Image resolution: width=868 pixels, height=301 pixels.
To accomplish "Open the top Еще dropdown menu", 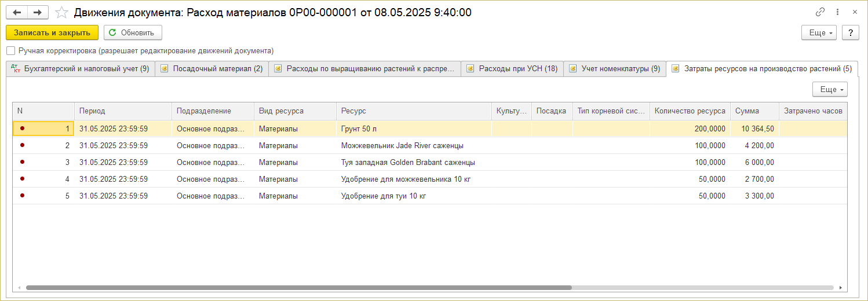I will (x=819, y=32).
